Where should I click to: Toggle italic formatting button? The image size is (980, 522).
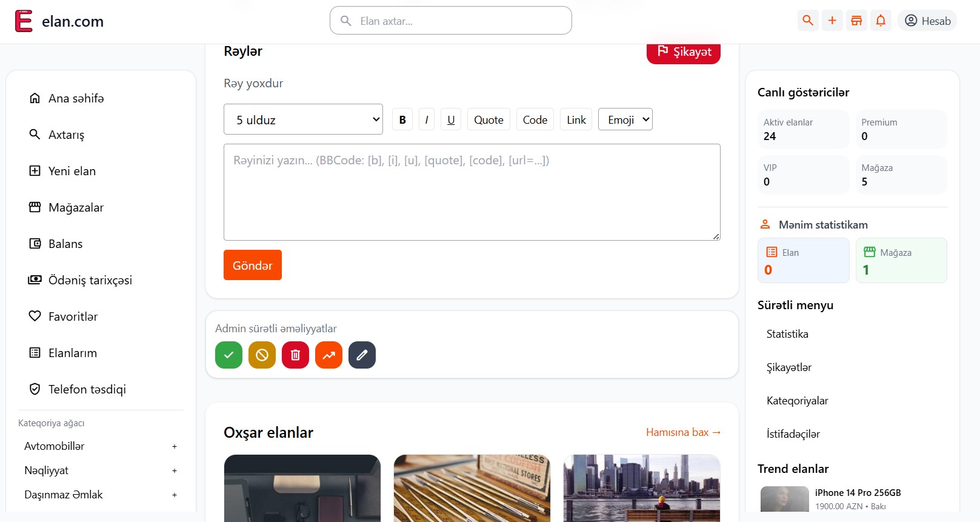427,119
